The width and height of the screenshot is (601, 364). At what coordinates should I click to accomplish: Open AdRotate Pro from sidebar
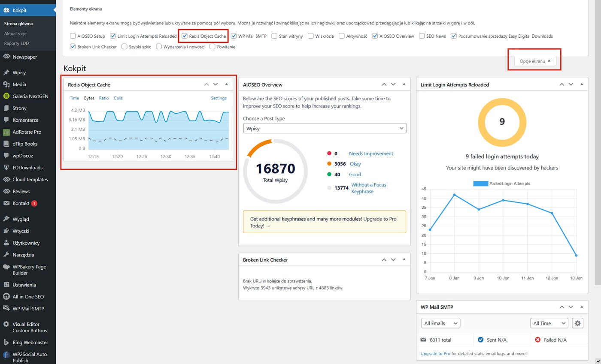[27, 132]
